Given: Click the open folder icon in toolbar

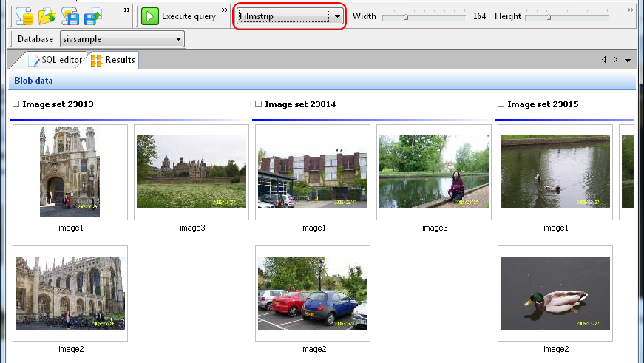Looking at the screenshot, I should coord(47,16).
